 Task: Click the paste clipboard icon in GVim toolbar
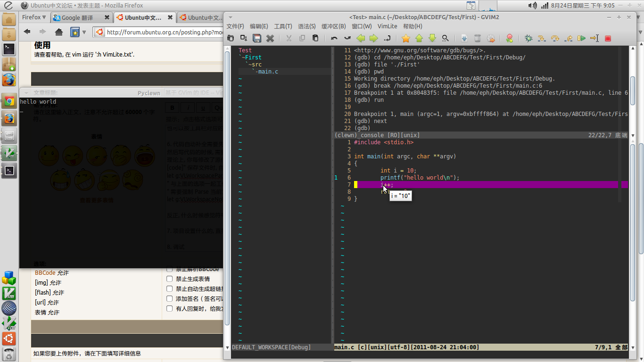[315, 38]
